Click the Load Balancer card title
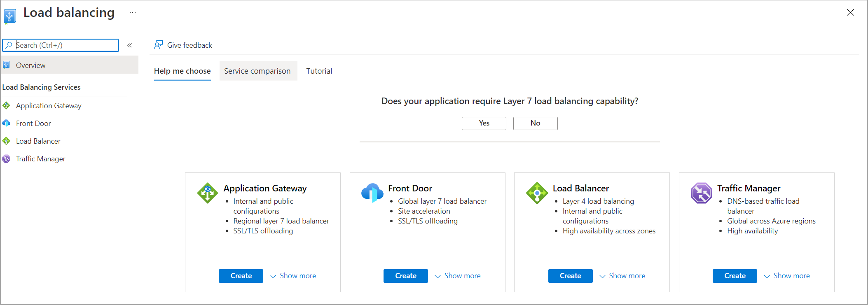Screen dimensions: 868x305 [581, 188]
